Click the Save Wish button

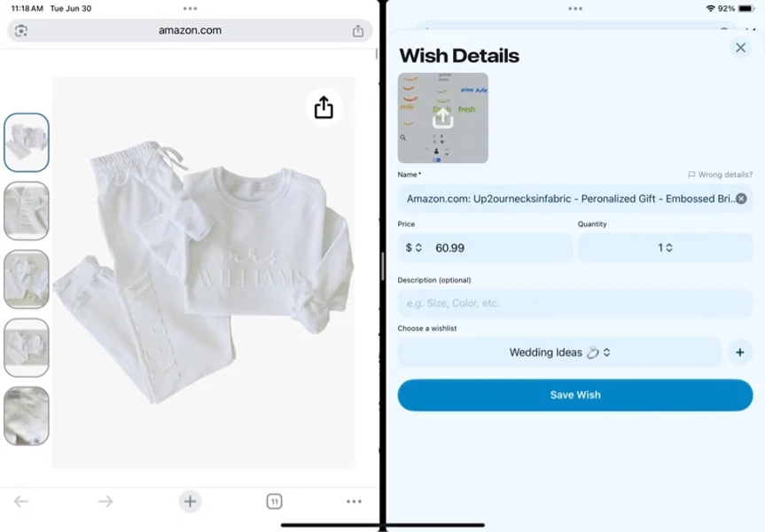pos(575,395)
